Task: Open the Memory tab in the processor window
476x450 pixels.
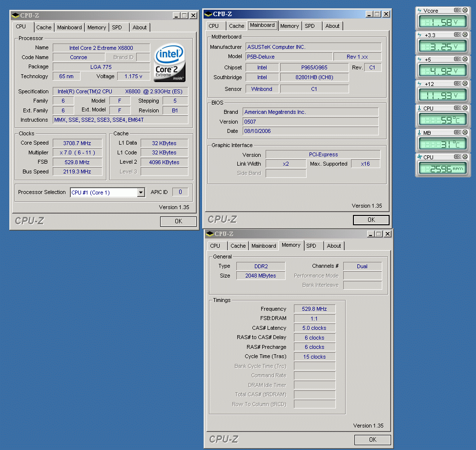Action: point(97,27)
